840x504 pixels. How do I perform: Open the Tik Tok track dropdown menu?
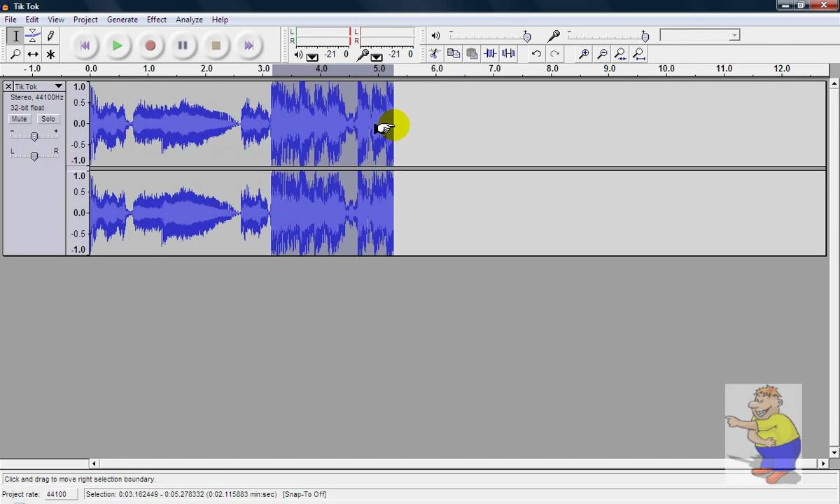(59, 87)
